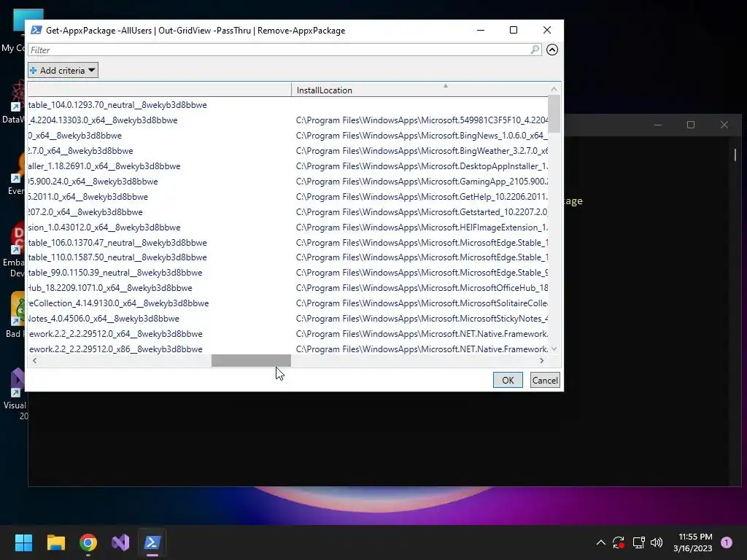
Task: Select the Microsoft.GamingApp_2105.900 row
Action: (287, 181)
